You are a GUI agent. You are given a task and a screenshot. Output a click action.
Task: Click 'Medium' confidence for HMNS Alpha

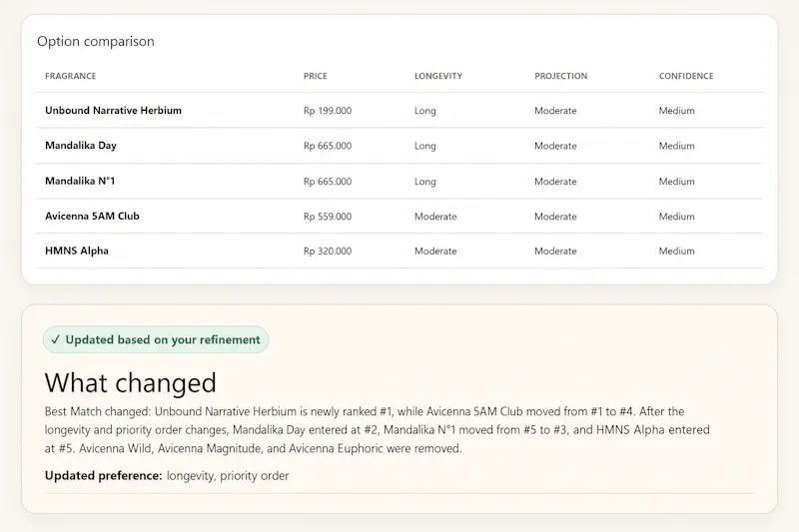[x=677, y=251]
